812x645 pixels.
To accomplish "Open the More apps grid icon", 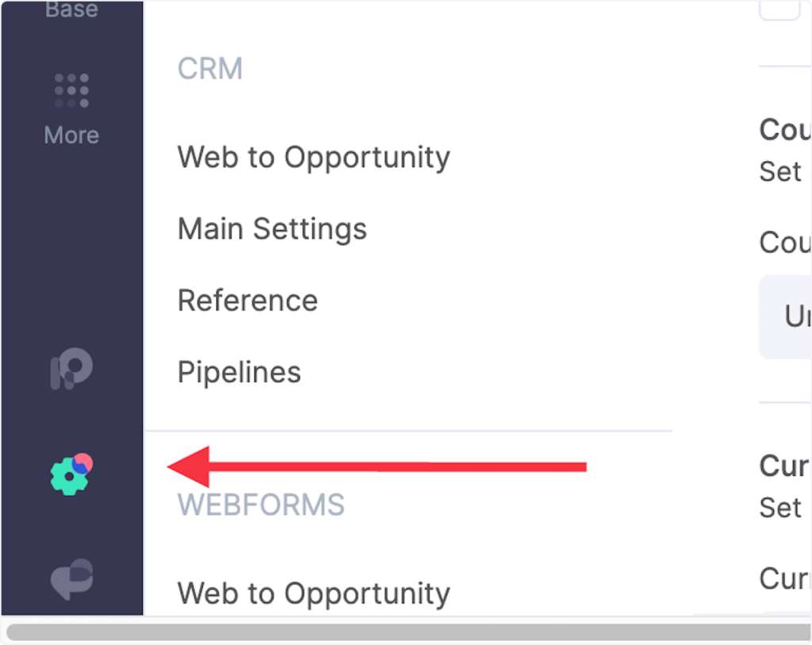I will [71, 90].
